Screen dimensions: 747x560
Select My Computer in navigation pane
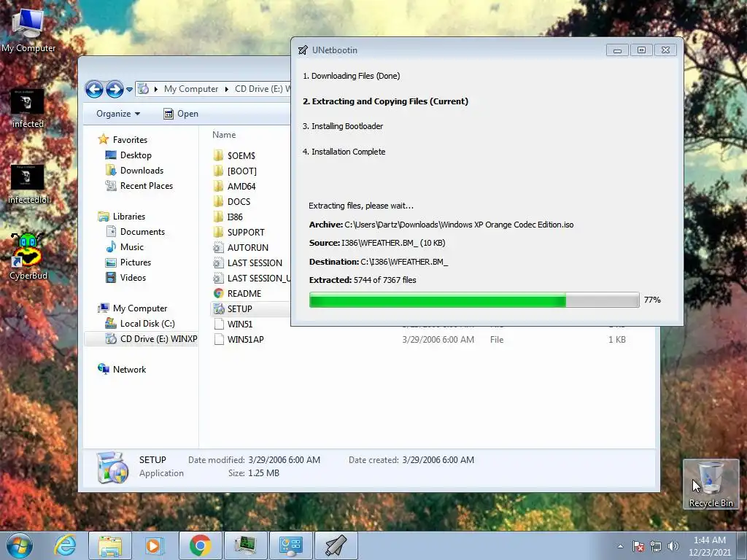click(x=133, y=308)
